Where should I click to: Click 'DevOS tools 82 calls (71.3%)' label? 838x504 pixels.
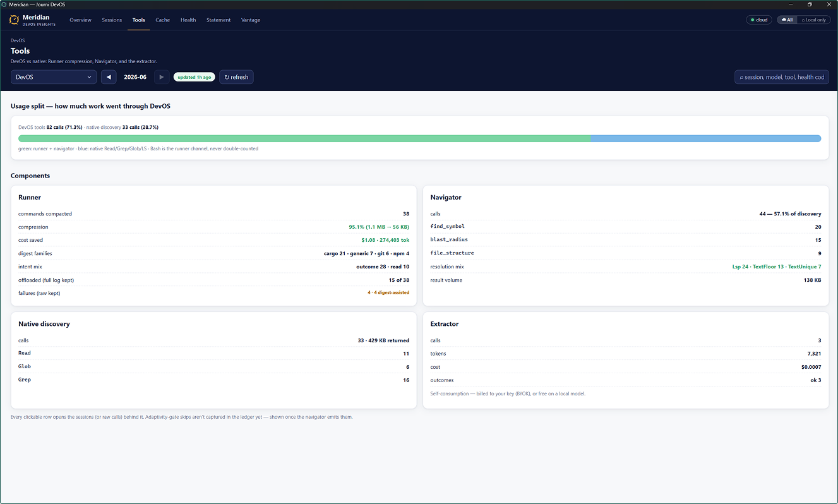(x=51, y=127)
